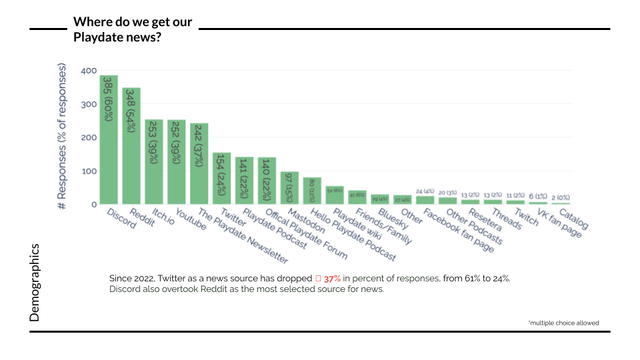Click The Playdate Newsletter bar at 242
The width and height of the screenshot is (640, 360).
[199, 164]
